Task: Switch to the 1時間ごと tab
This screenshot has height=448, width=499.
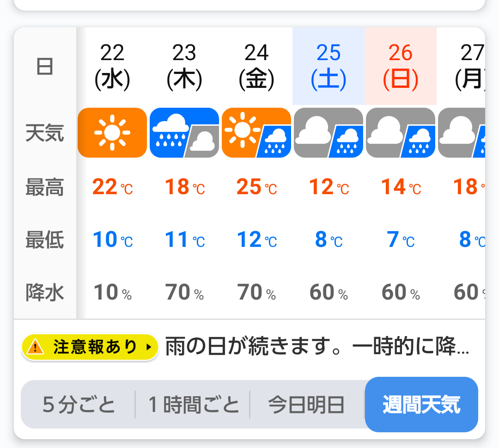Action: pos(193,405)
